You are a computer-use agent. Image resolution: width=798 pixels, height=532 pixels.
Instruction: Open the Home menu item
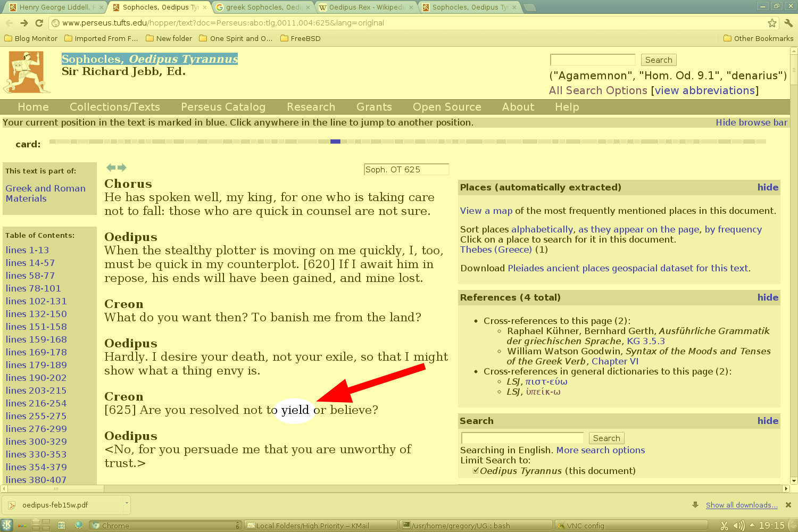pyautogui.click(x=33, y=107)
